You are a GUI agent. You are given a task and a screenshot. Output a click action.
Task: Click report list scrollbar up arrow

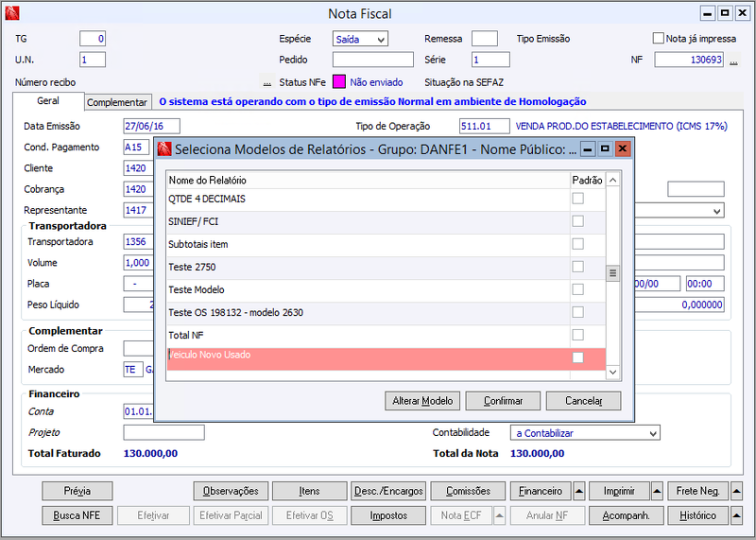pyautogui.click(x=612, y=180)
